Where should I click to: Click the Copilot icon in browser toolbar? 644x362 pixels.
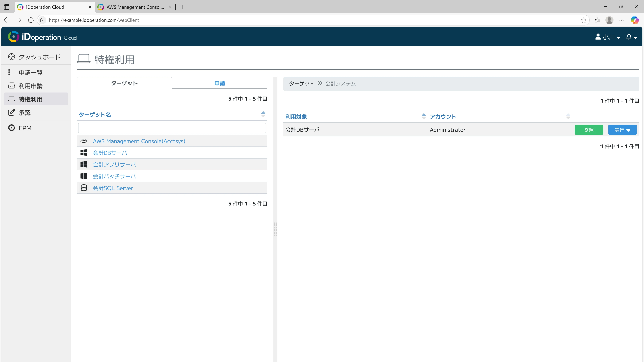coord(634,20)
